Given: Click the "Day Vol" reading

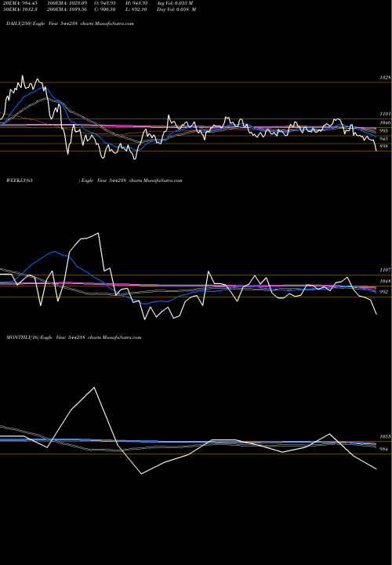Looking at the screenshot, I should point(176,9).
